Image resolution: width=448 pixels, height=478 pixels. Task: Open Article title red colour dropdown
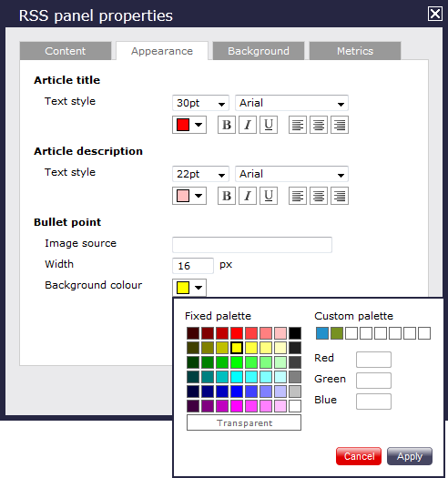point(189,125)
